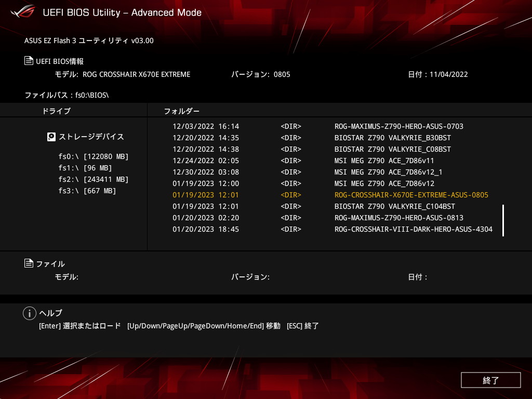Click the 終了 exit button

(x=490, y=380)
